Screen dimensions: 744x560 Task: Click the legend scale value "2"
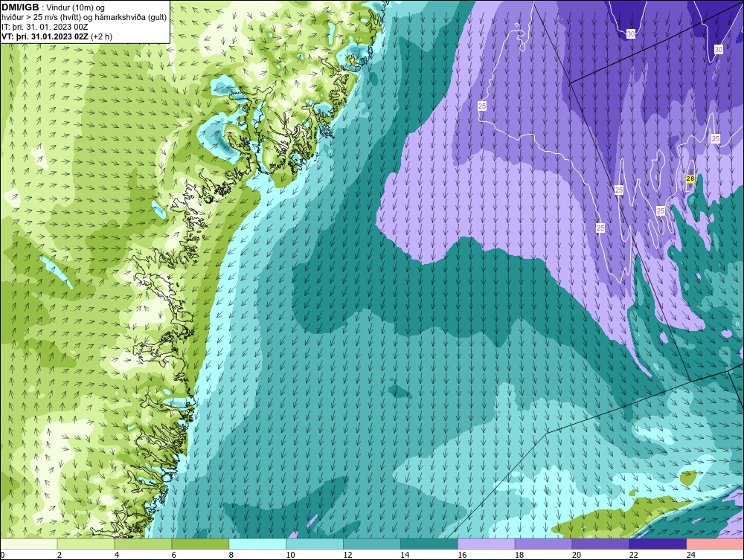point(60,555)
